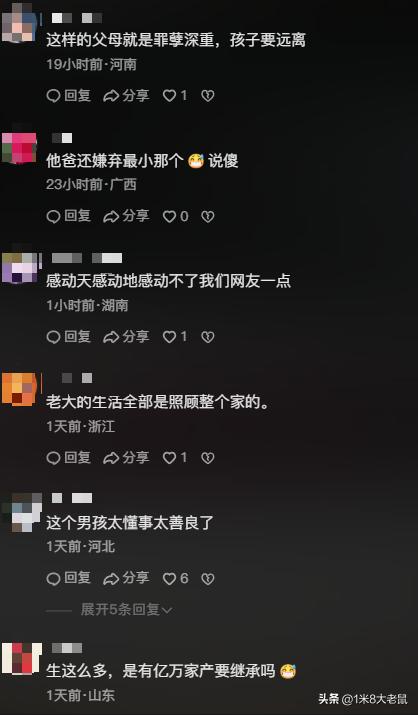This screenshot has height=715, width=418.
Task: Share the 河北 comment 这个男孩太懂事
Action: [126, 578]
